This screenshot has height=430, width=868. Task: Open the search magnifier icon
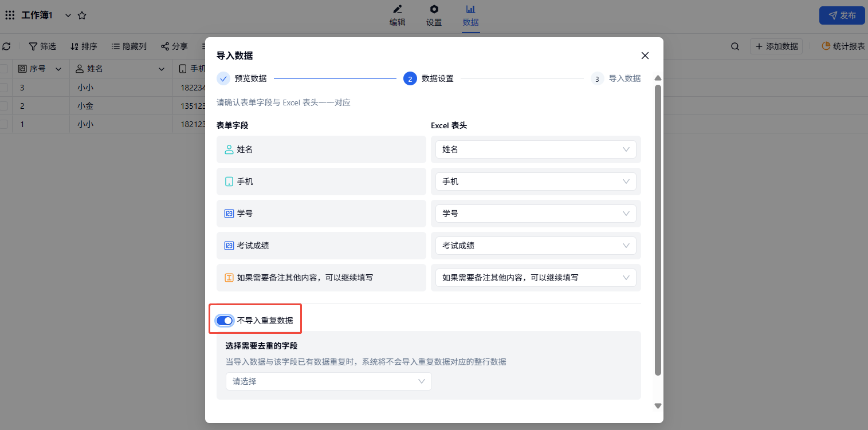coord(735,46)
